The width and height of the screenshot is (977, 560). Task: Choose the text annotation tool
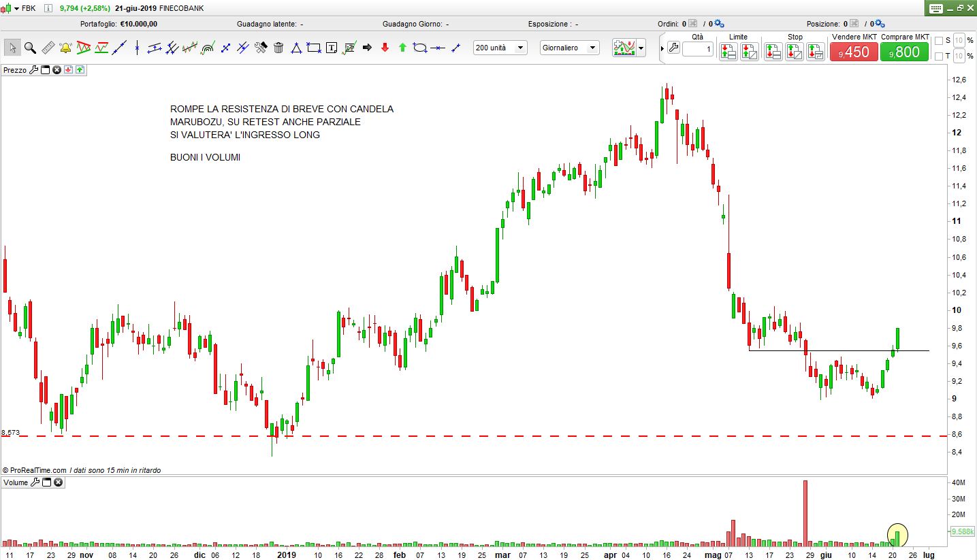click(332, 48)
